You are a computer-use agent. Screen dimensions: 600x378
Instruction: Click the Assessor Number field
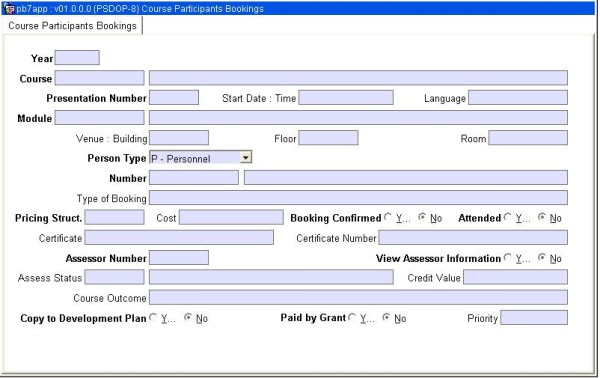click(179, 257)
